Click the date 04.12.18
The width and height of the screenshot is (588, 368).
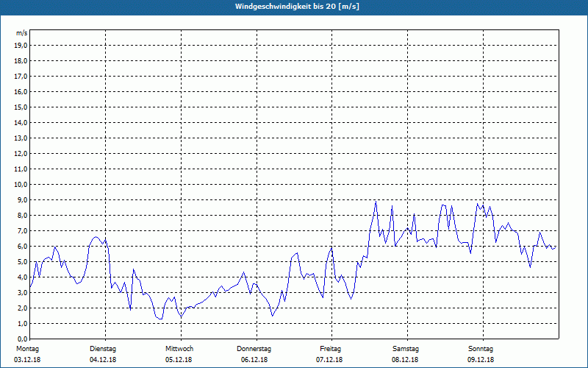point(103,360)
